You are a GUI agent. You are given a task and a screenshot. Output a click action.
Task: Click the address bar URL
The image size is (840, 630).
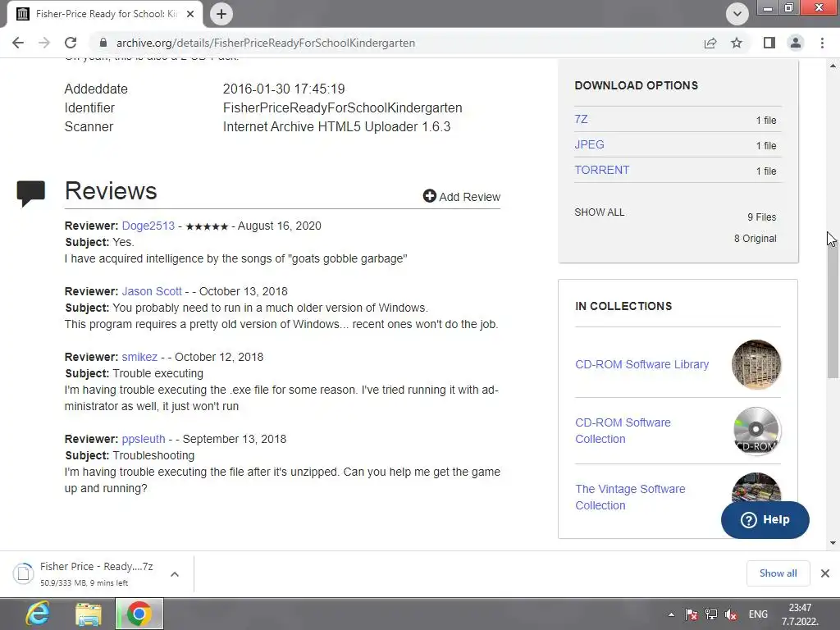(x=266, y=43)
